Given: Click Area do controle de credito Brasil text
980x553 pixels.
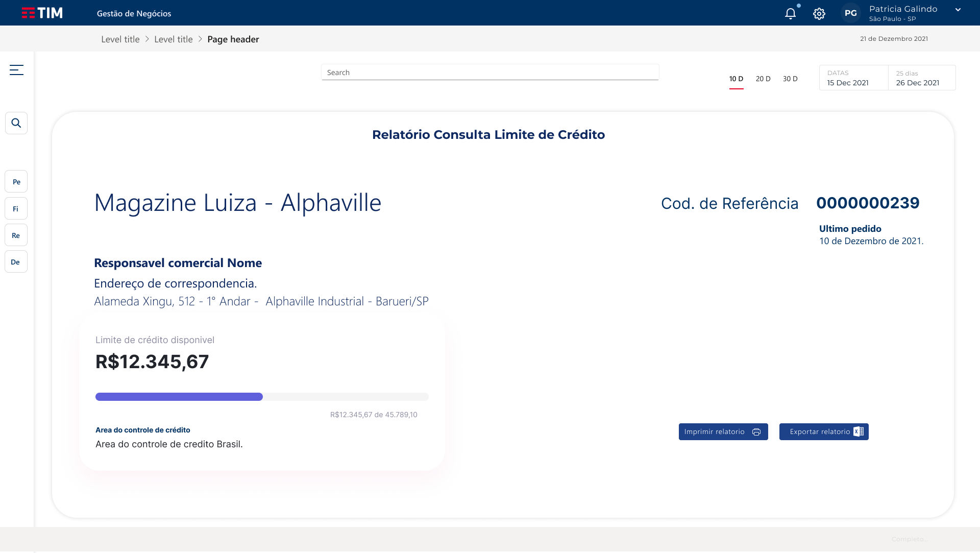Looking at the screenshot, I should tap(169, 444).
